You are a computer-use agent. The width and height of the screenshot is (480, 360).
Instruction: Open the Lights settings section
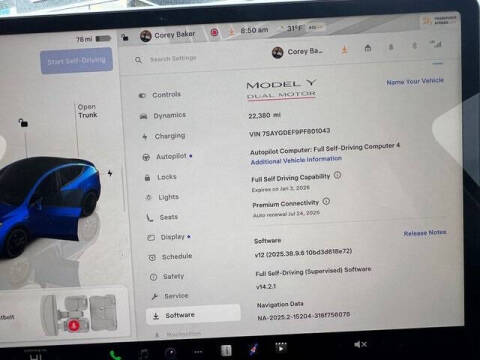coord(162,197)
